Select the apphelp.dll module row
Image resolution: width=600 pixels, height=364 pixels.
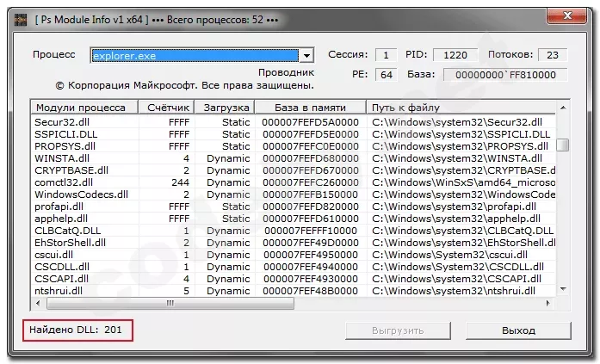(x=294, y=219)
